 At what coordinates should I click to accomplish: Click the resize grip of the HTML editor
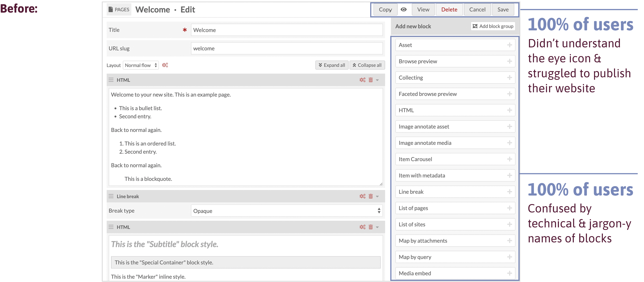(x=381, y=184)
